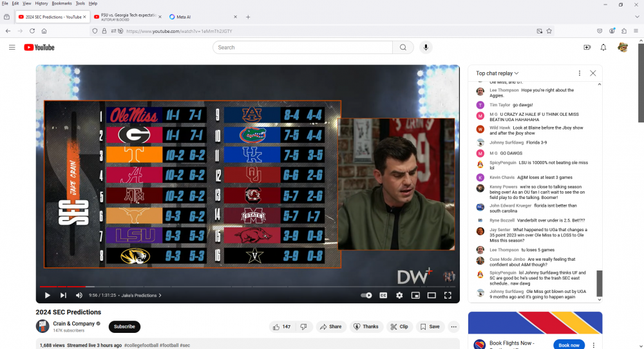Open video settings gear

[399, 296]
